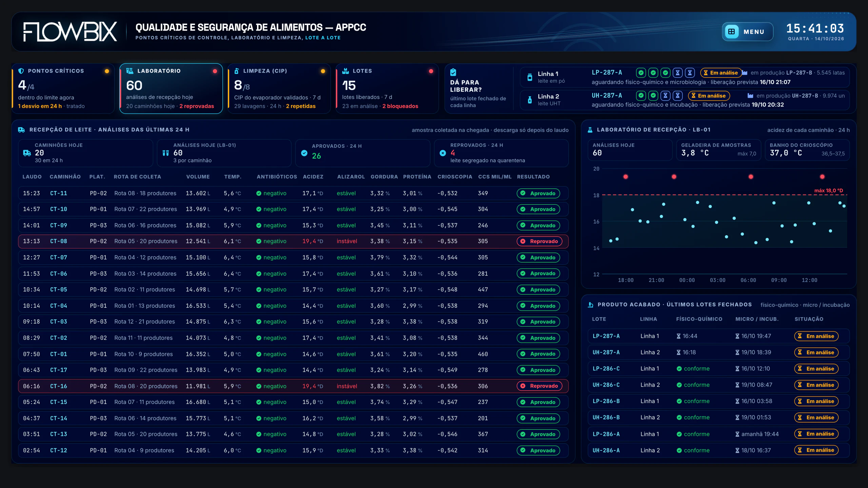Select the Pontos Críticos tab card

click(63, 88)
